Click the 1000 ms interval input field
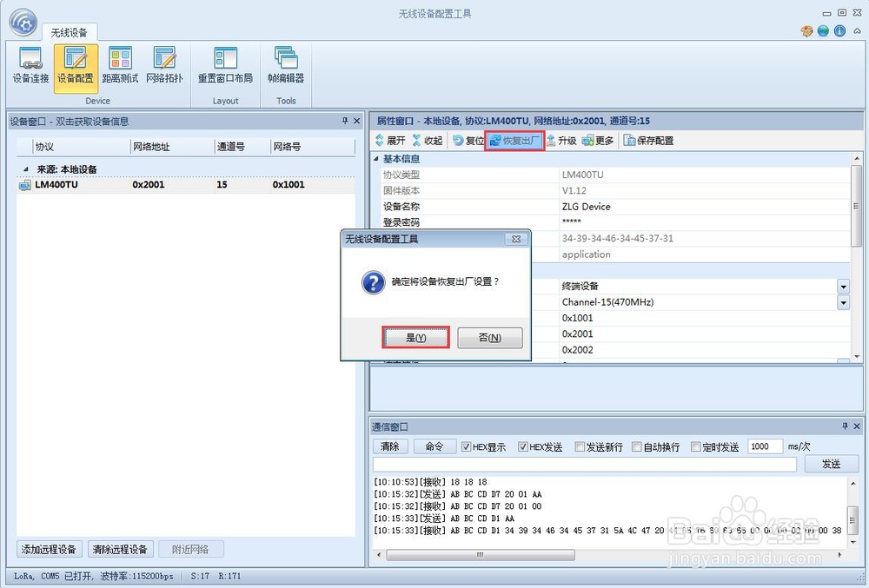This screenshot has width=869, height=588. [765, 446]
